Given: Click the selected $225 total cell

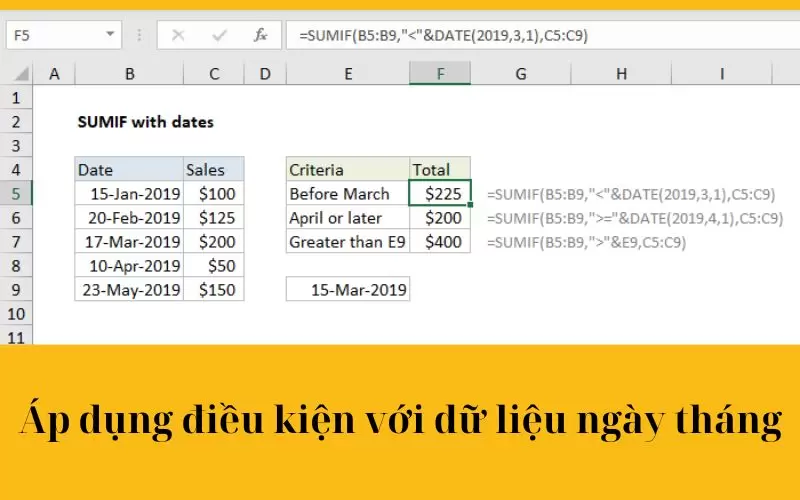Looking at the screenshot, I should tap(440, 193).
